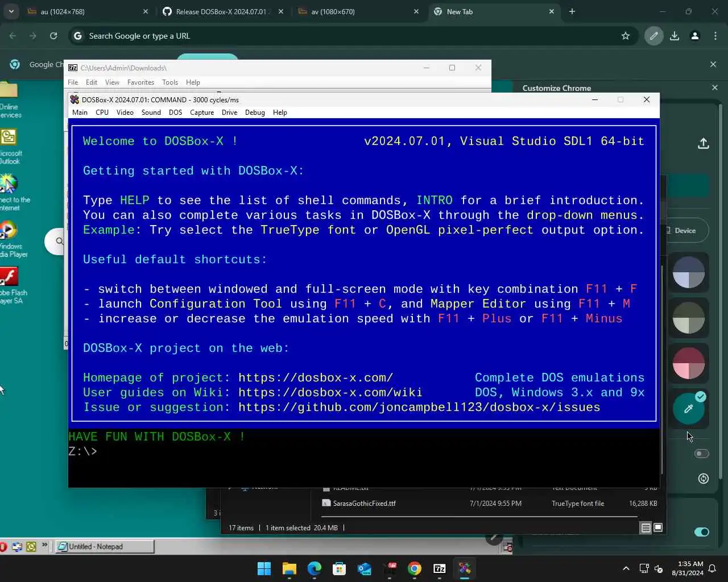Screen dimensions: 728x582
Task: Open the Help menu in DOSBox-X
Action: (280, 113)
